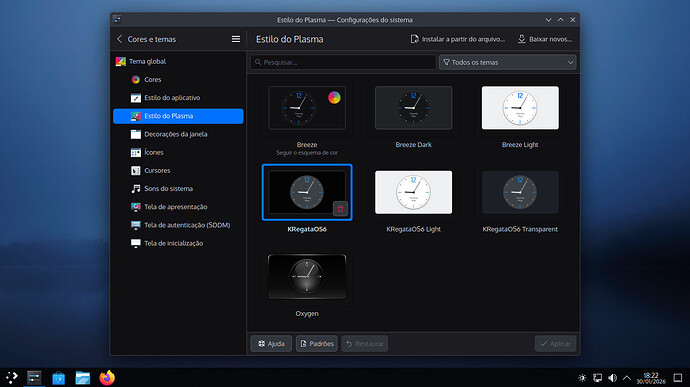Open the file manager from taskbar

[x=83, y=378]
